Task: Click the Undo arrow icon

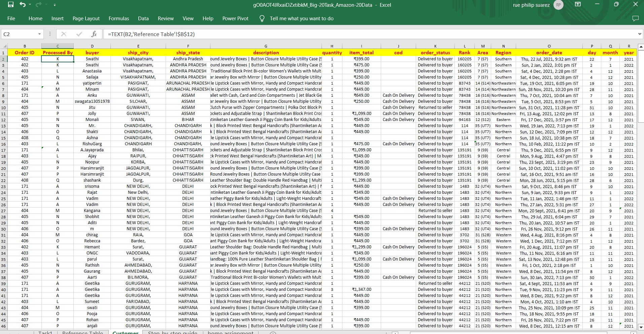Action: click(x=23, y=5)
